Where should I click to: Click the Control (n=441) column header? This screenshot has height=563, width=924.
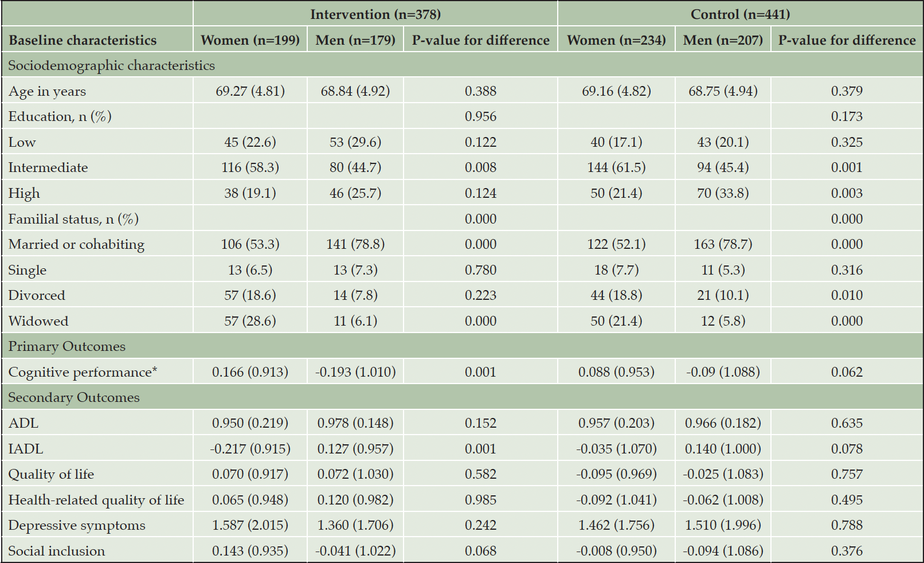click(740, 14)
